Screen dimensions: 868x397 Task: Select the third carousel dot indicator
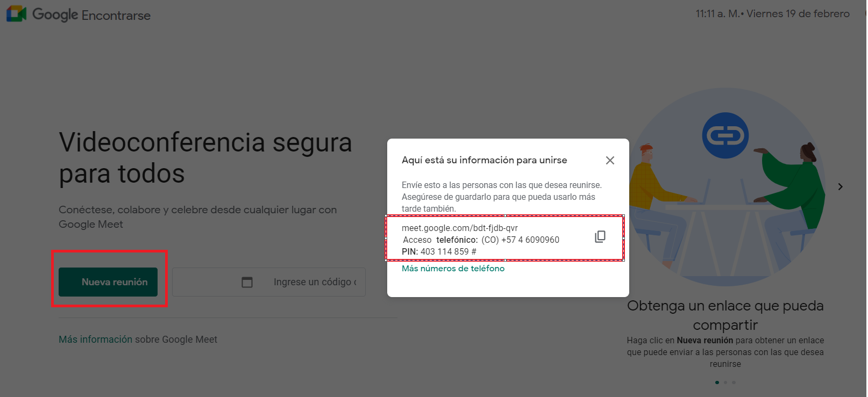coord(734,382)
